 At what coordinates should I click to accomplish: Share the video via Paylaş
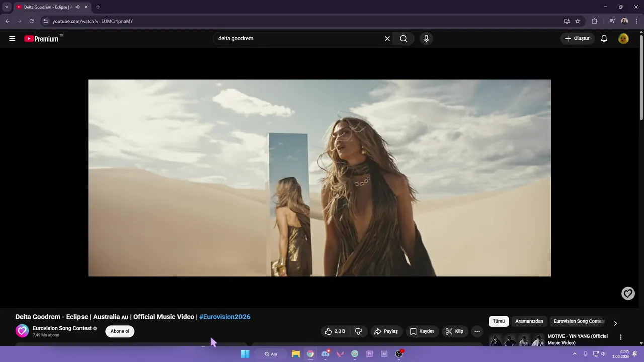click(x=386, y=331)
